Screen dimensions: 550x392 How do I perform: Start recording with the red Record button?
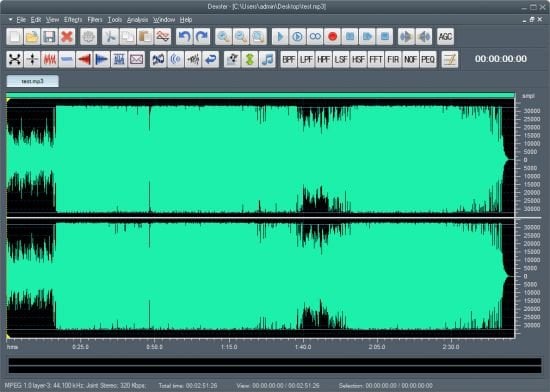pyautogui.click(x=333, y=36)
